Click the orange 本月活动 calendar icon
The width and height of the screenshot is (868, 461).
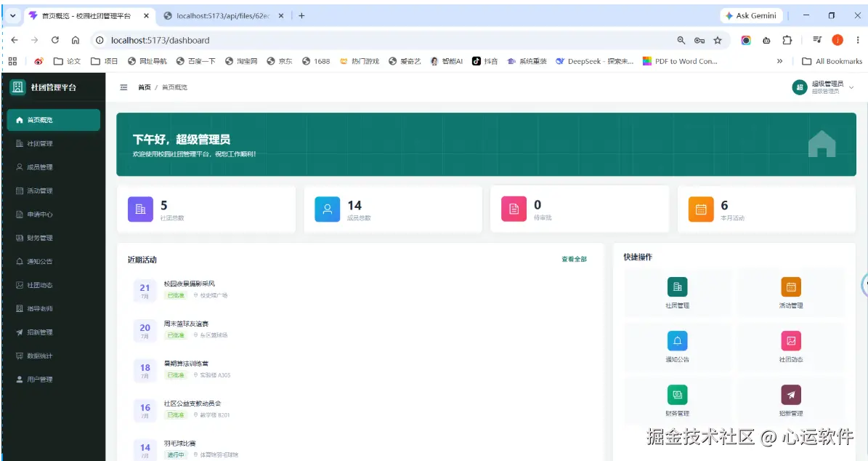(x=701, y=209)
